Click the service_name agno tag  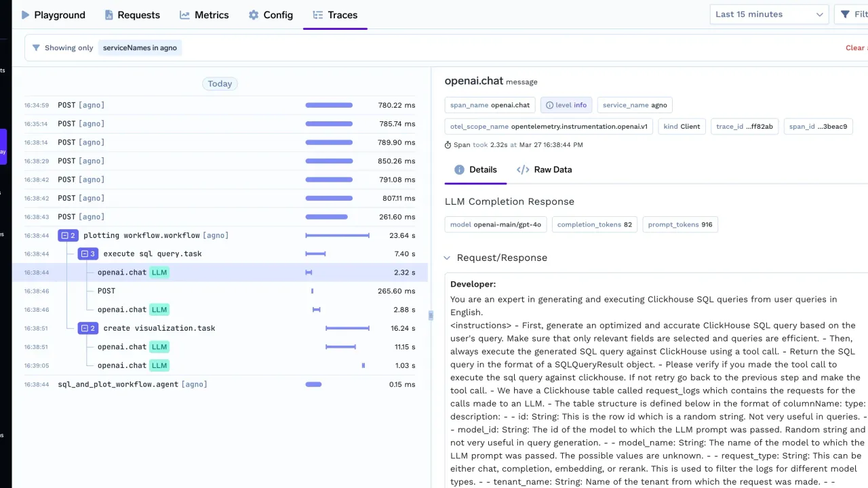coord(635,105)
